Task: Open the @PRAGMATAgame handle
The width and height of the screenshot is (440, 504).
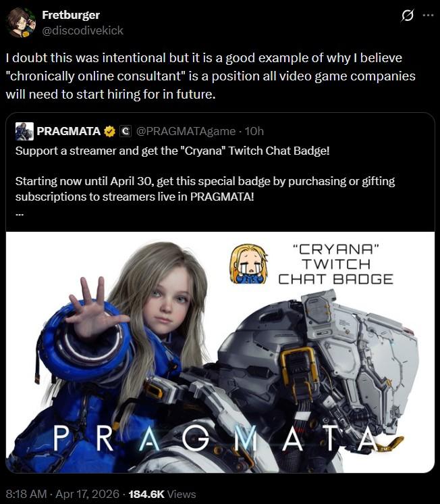Action: (x=186, y=131)
